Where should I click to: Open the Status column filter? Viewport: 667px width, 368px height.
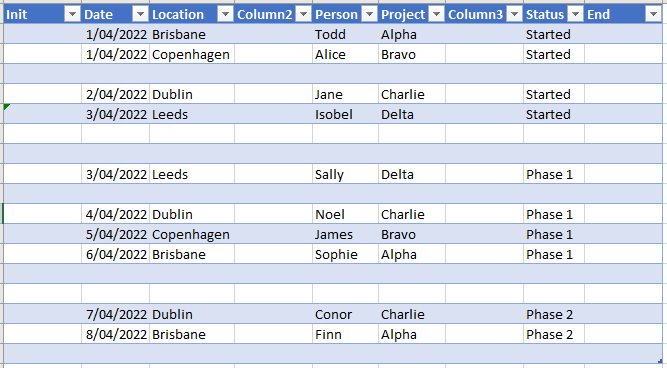pos(575,15)
